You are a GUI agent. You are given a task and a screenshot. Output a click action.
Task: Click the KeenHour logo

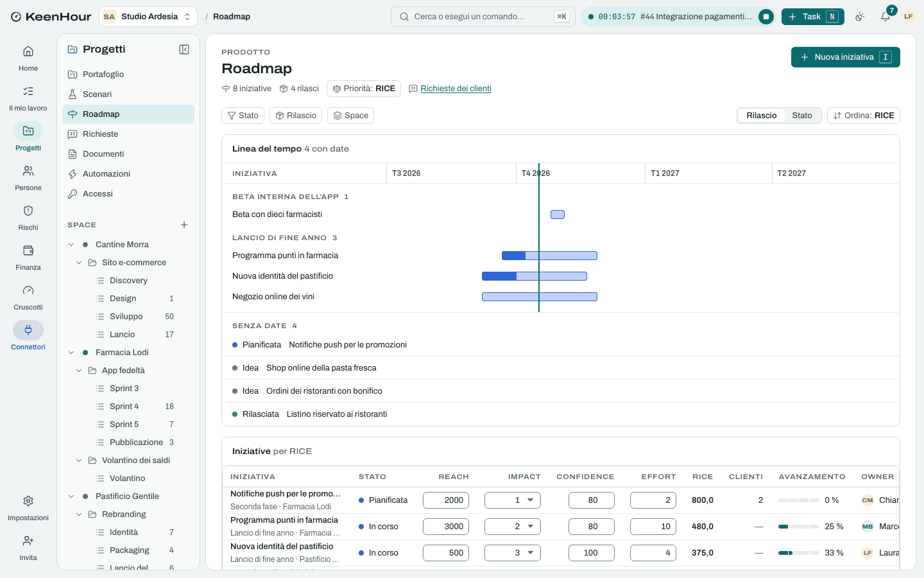pos(51,17)
